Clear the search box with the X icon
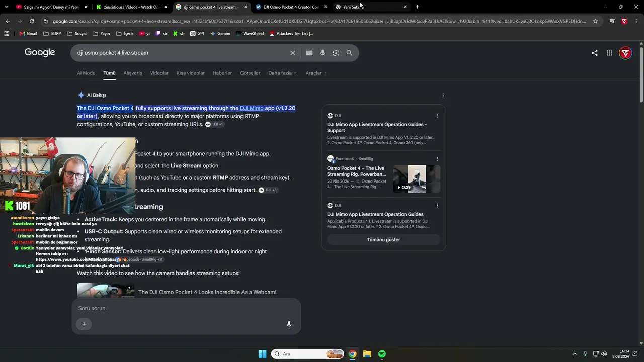Image resolution: width=644 pixels, height=362 pixels. click(x=293, y=53)
